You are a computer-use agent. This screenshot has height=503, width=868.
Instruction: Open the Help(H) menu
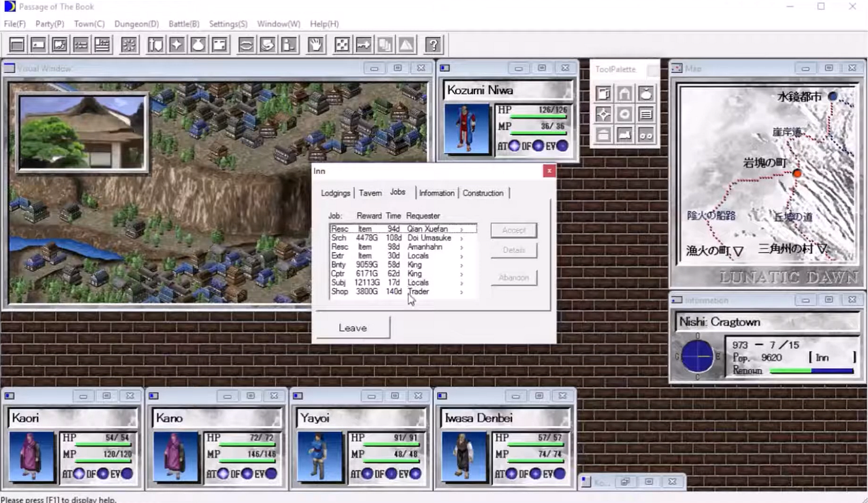tap(324, 24)
